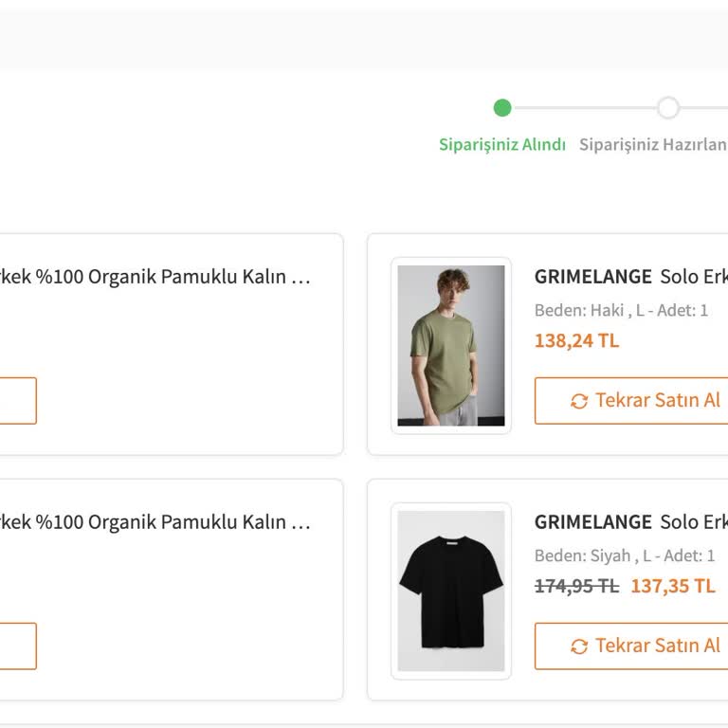The height and width of the screenshot is (728, 728).
Task: Click the empty Siparişiniz Hazırlanıyor step circle
Action: pyautogui.click(x=668, y=108)
